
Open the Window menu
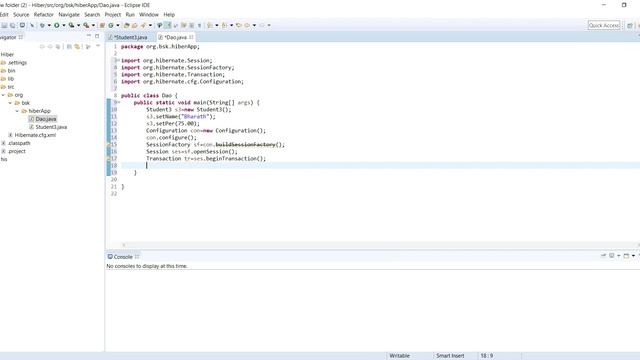pyautogui.click(x=149, y=15)
